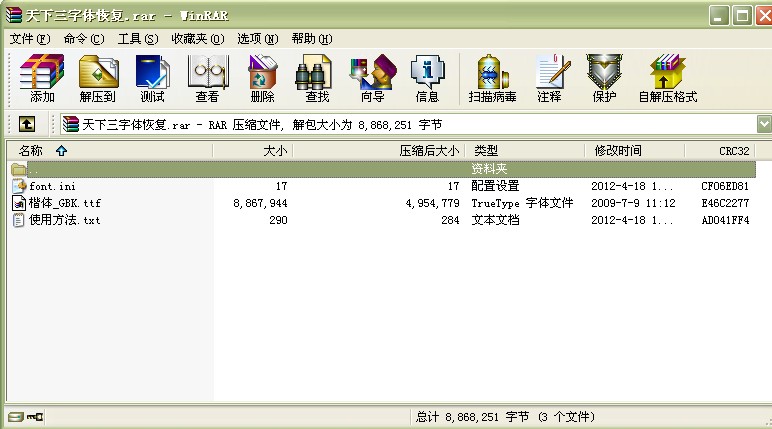The width and height of the screenshot is (772, 429).
Task: Show archive 信息 (Info)
Action: click(427, 78)
